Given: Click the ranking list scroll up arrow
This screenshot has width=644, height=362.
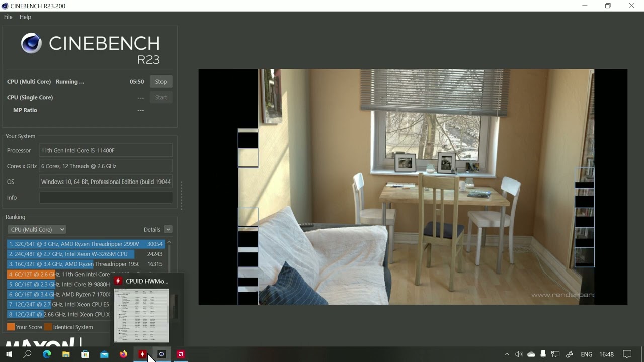Looking at the screenshot, I should [169, 243].
